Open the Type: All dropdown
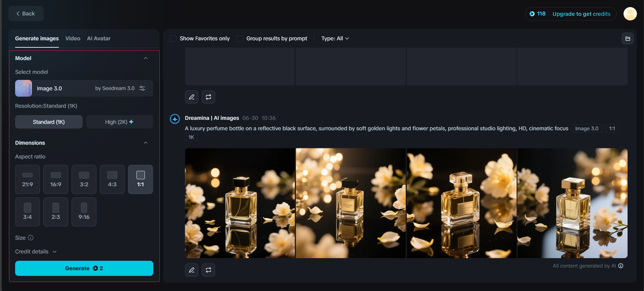The image size is (644, 291). [x=335, y=39]
